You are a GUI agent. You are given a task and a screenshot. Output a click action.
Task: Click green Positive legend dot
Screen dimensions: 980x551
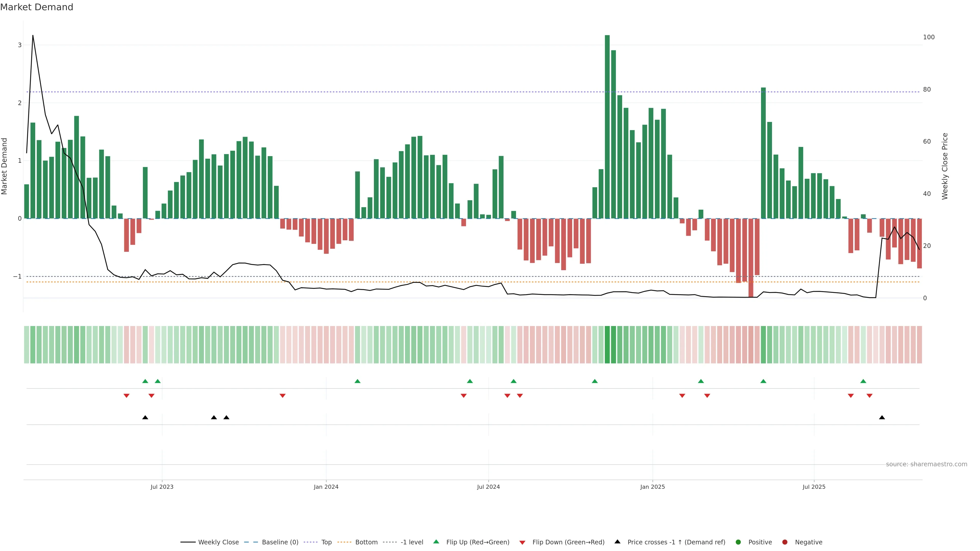pyautogui.click(x=738, y=542)
